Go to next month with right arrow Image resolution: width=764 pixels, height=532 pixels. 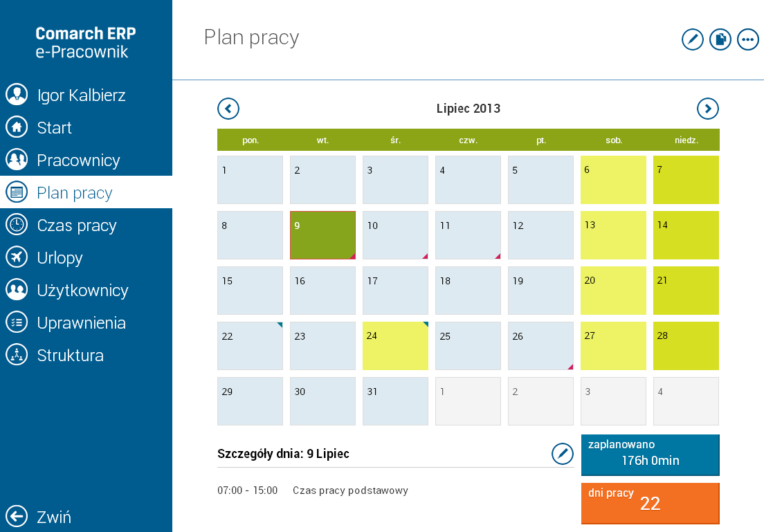[708, 109]
